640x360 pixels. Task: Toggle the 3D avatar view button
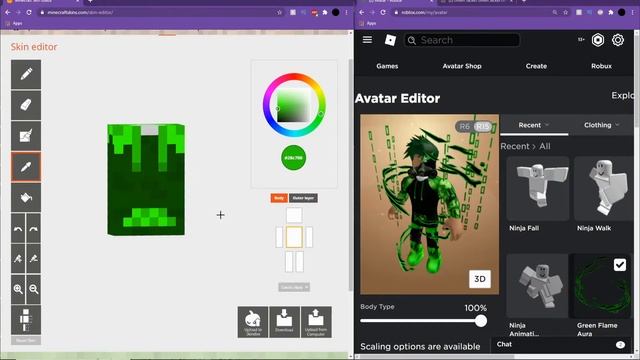pyautogui.click(x=480, y=279)
